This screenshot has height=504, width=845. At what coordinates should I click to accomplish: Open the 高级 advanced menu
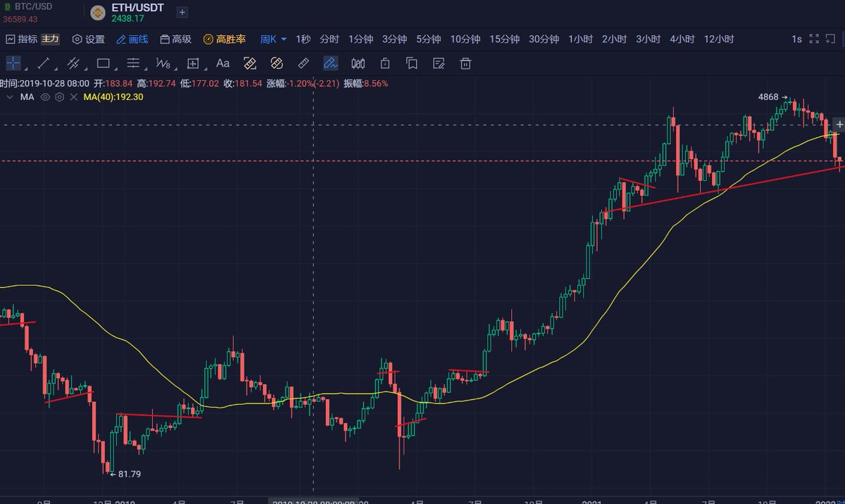coord(175,39)
